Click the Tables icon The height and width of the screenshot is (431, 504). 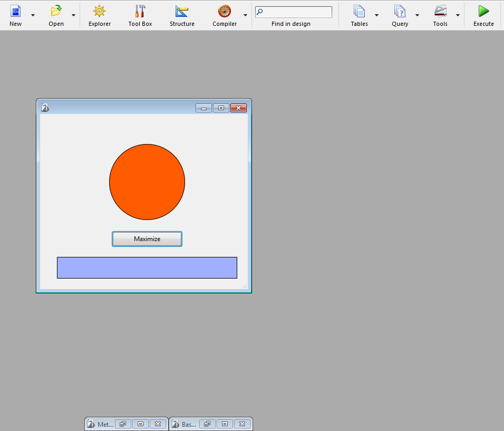(359, 12)
